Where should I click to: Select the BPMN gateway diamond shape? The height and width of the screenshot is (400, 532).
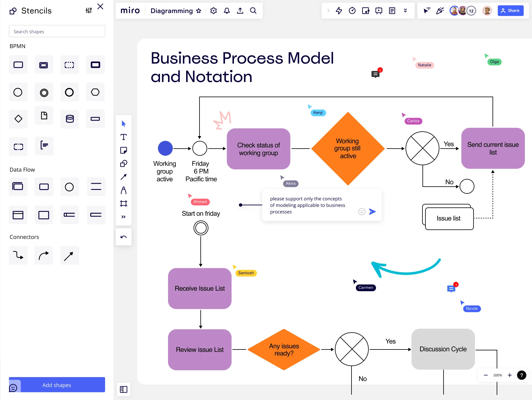[x=18, y=119]
